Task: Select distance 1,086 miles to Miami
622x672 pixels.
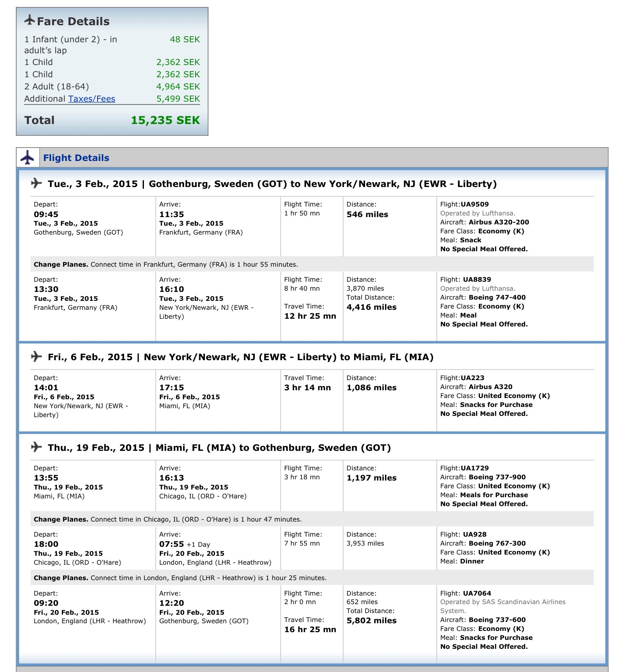Action: coord(372,388)
